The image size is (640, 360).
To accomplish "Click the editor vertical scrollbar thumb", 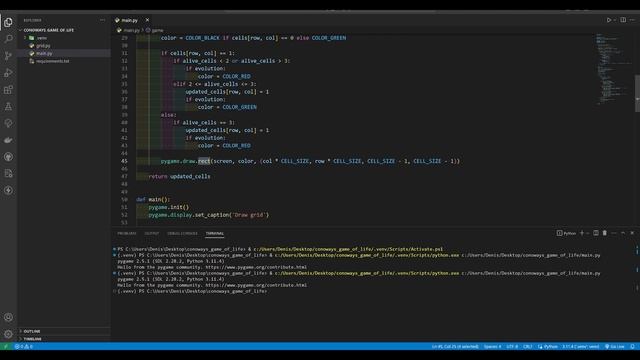I will (x=637, y=93).
